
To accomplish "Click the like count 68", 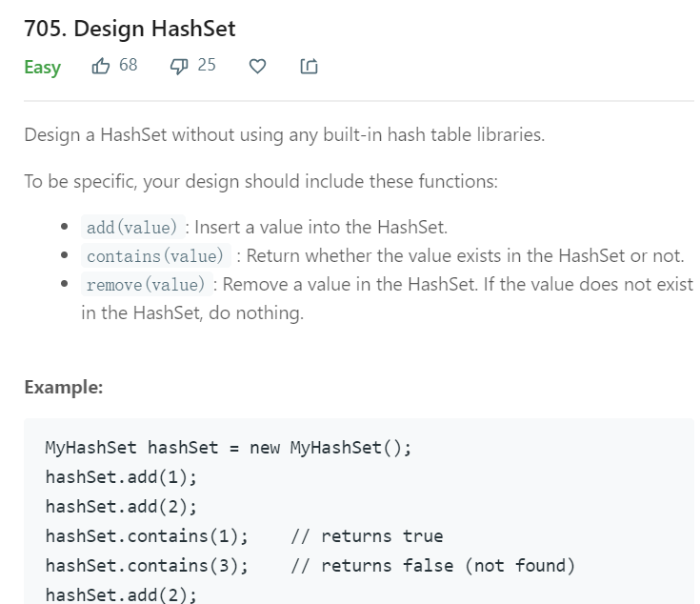I will [x=129, y=65].
